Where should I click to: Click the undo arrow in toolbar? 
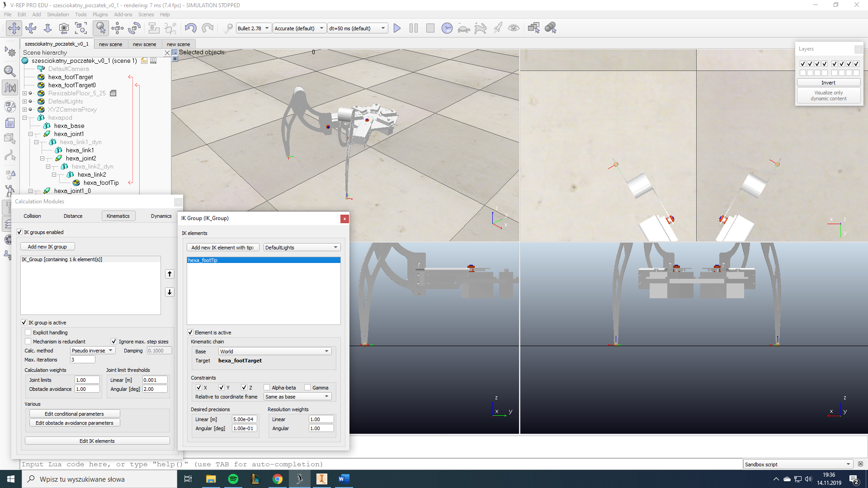pos(191,28)
